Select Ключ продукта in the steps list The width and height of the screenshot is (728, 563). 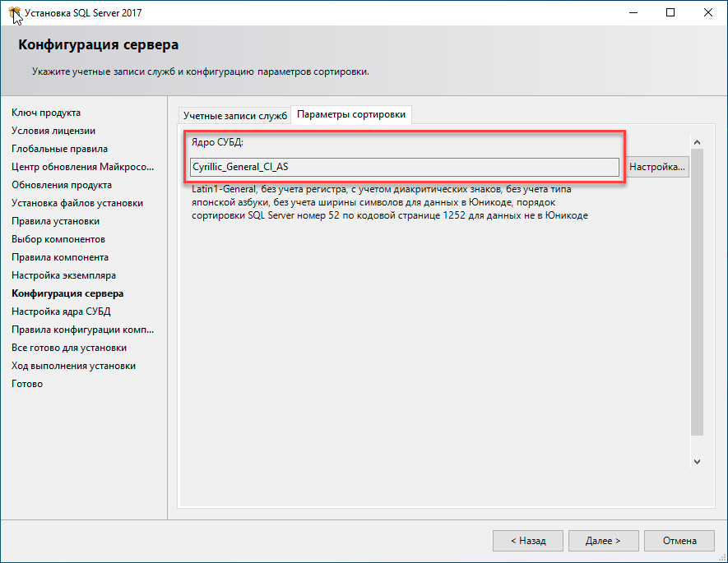click(46, 113)
